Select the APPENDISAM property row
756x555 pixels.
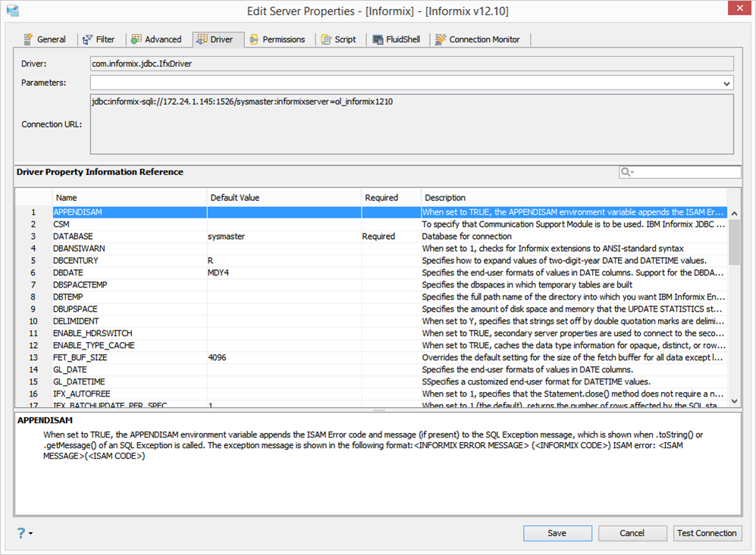click(x=372, y=212)
